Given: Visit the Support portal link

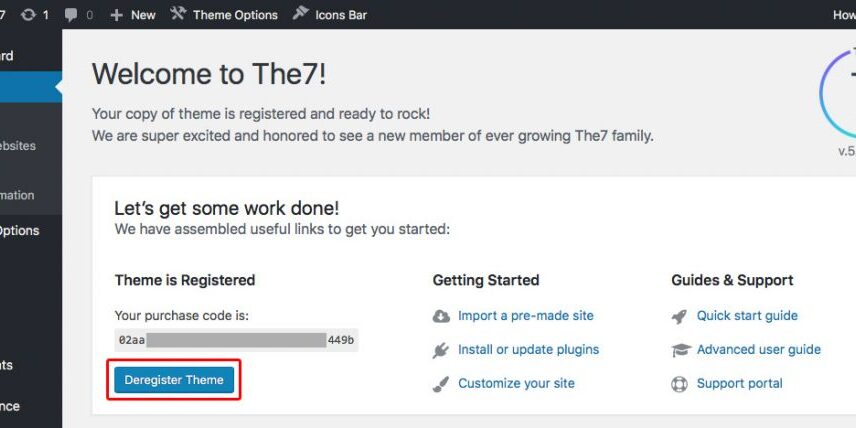Looking at the screenshot, I should click(x=739, y=384).
